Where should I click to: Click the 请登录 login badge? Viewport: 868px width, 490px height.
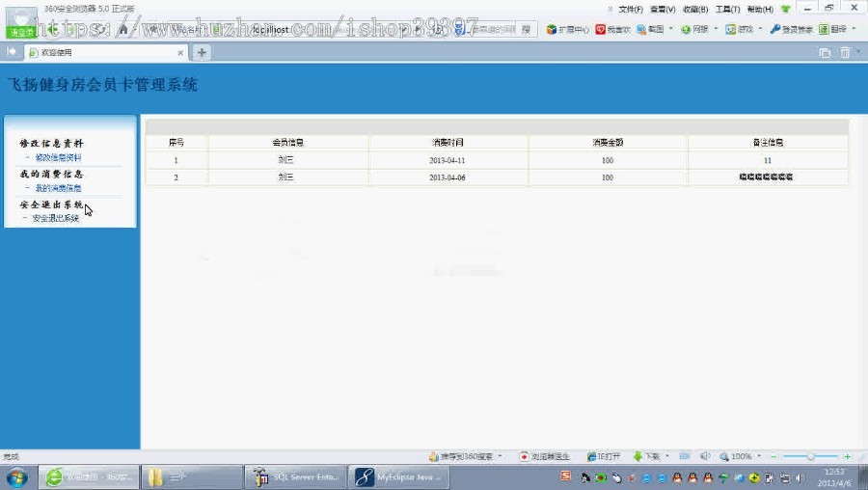coord(21,33)
